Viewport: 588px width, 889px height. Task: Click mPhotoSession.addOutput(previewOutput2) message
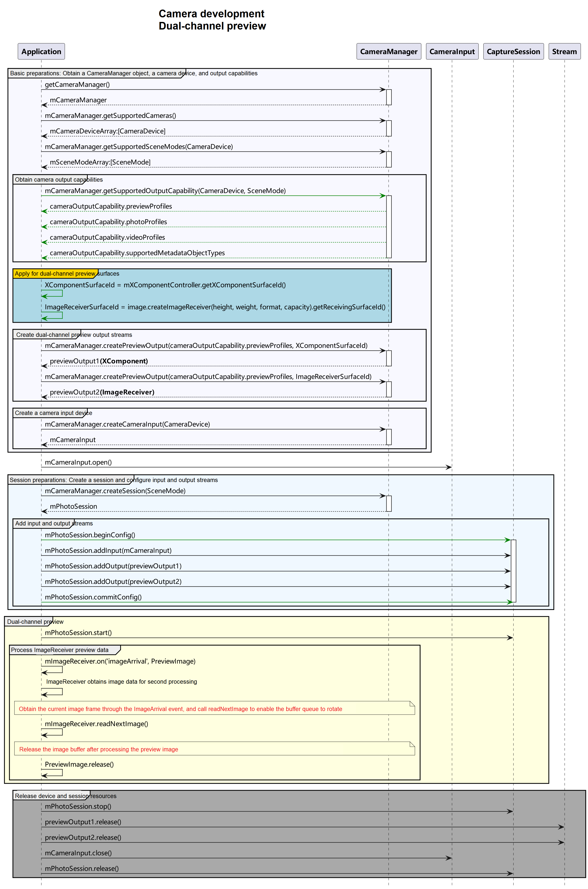(113, 582)
